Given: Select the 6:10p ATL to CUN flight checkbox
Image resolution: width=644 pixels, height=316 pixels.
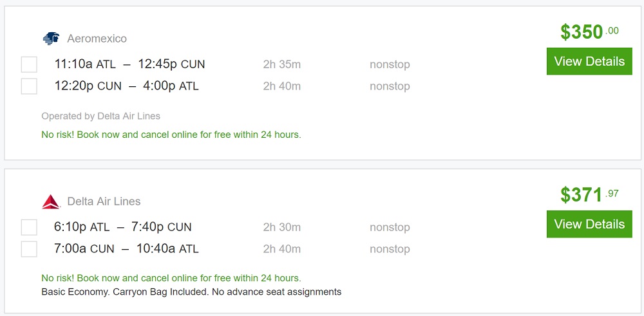Looking at the screenshot, I should coord(29,227).
